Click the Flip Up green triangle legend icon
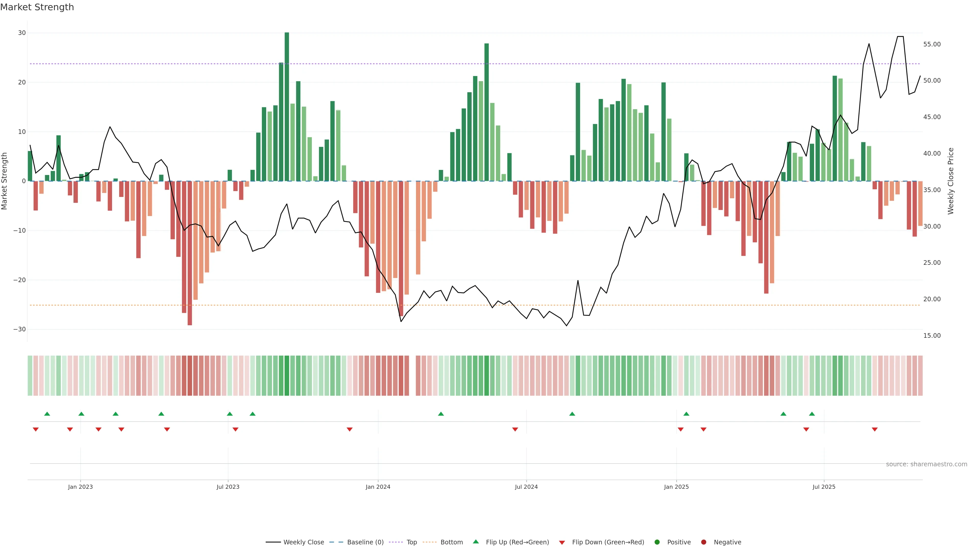The height and width of the screenshot is (551, 980). (x=475, y=542)
